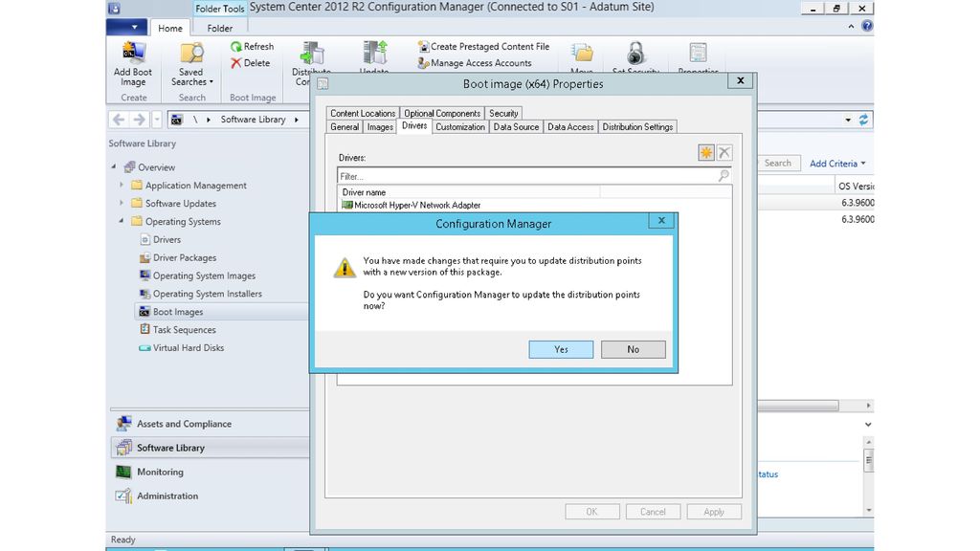Screen dimensions: 980x551
Task: Click the Distribute Content ribbon icon
Action: click(312, 55)
